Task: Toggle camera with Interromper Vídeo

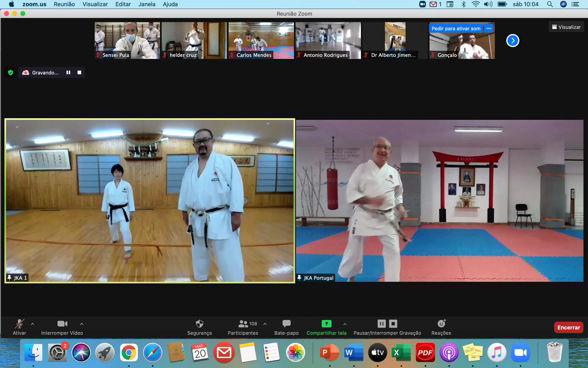Action: [x=62, y=327]
